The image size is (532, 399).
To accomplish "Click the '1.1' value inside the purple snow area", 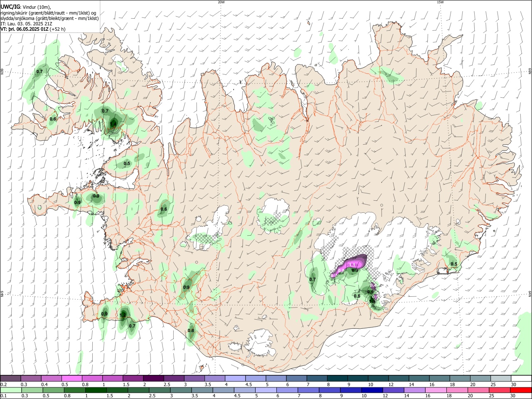I will click(x=352, y=265).
